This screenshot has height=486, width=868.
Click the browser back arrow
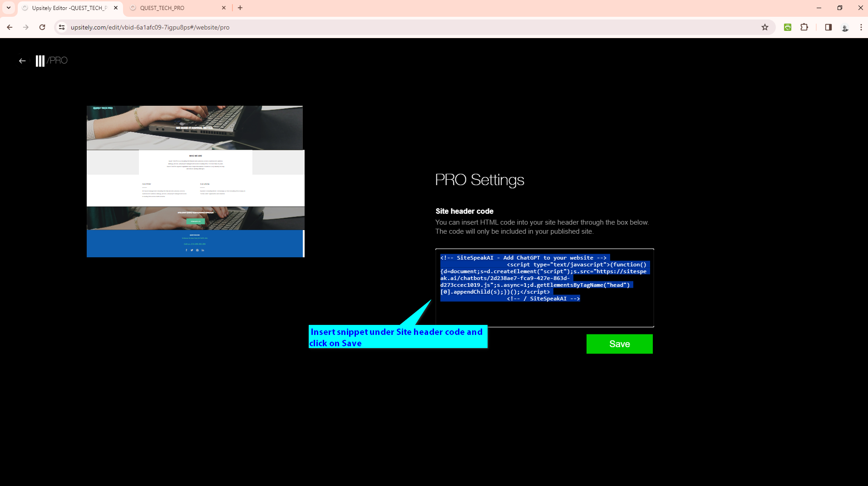10,27
